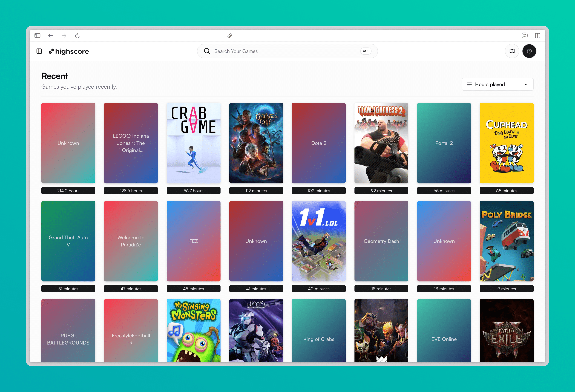Click the 92 minutes label
The image size is (575, 392).
[x=381, y=191]
